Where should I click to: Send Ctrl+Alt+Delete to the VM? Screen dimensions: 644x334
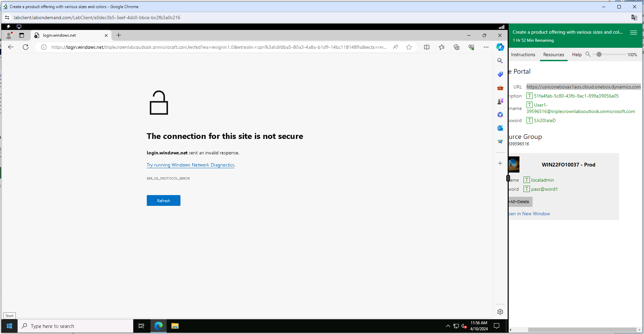pos(520,202)
